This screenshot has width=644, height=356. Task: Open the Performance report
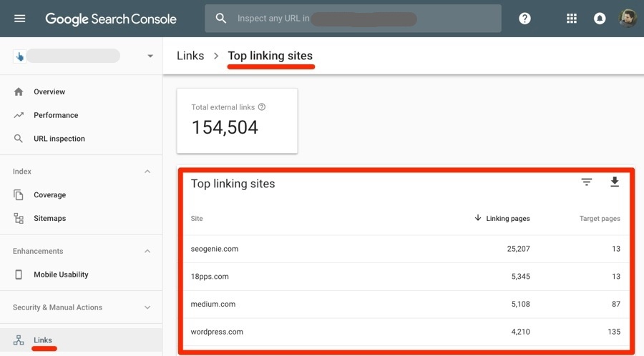coord(55,115)
